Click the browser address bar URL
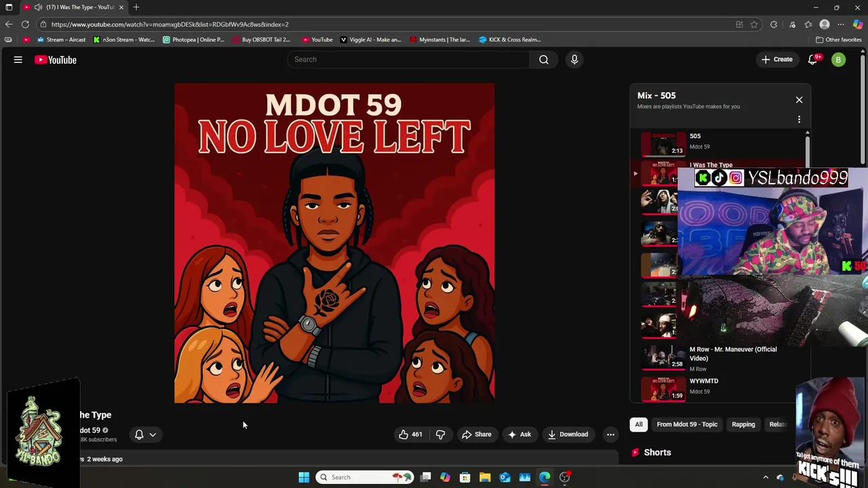Viewport: 868px width, 488px height. (x=170, y=24)
